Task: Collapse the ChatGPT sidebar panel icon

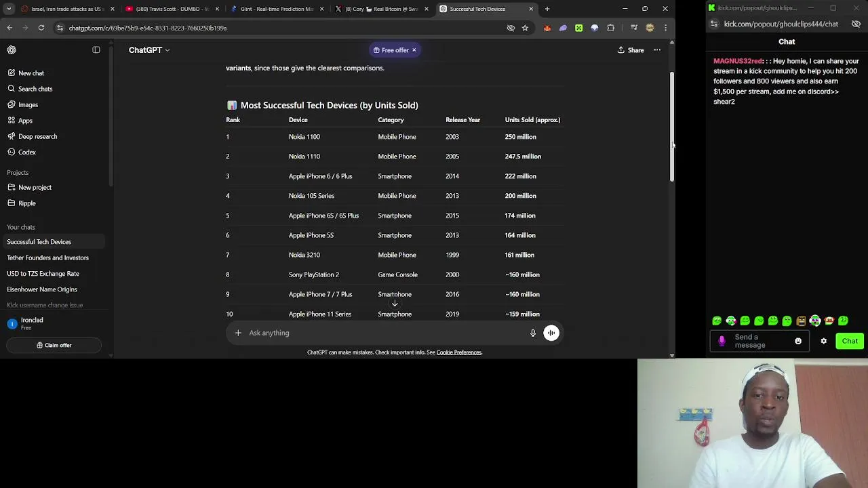Action: (x=96, y=50)
